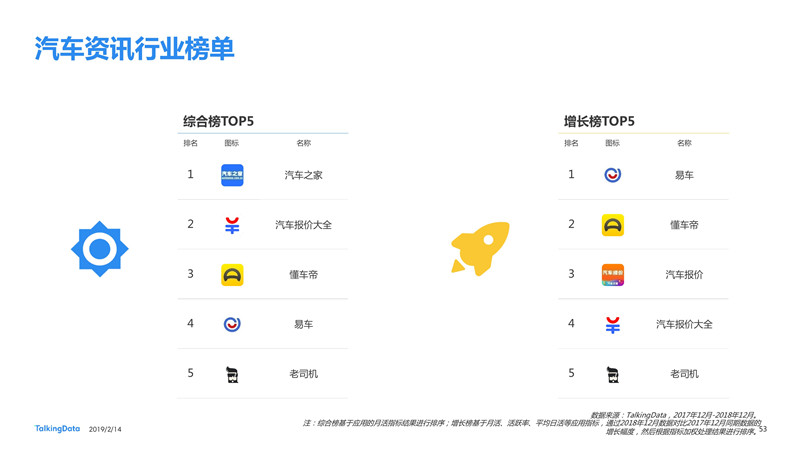This screenshot has height=449, width=800.
Task: Select the 汽车资讯行业榜单 page title
Action: point(134,48)
